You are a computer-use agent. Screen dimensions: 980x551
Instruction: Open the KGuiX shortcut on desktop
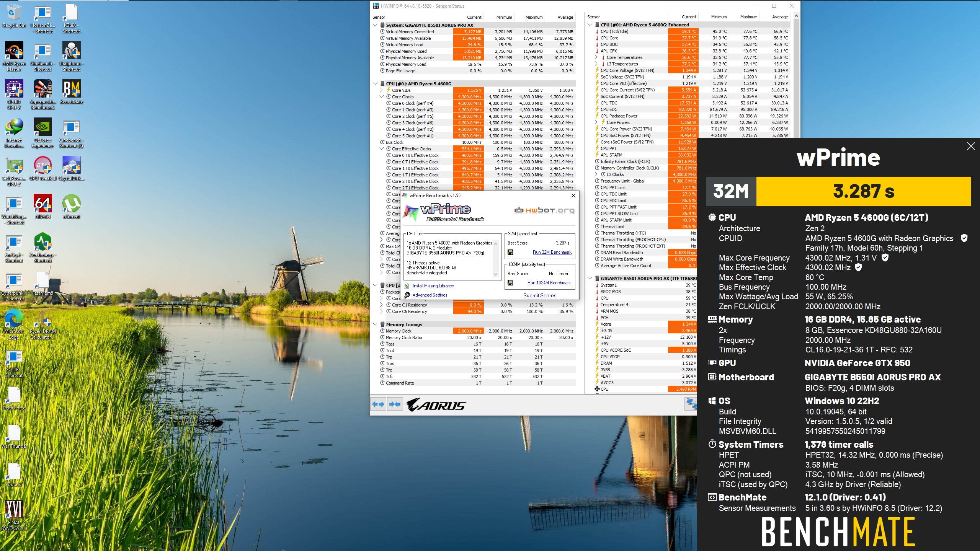coord(72,18)
